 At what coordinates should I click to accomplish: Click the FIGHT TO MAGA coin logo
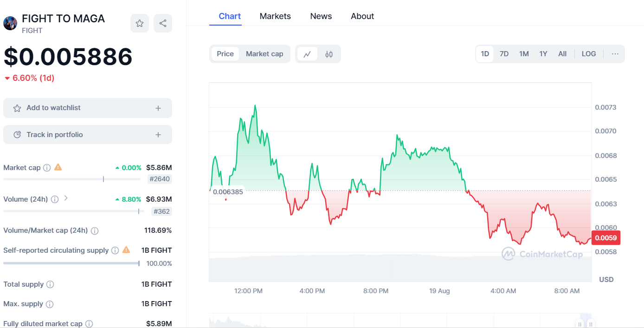coord(10,23)
